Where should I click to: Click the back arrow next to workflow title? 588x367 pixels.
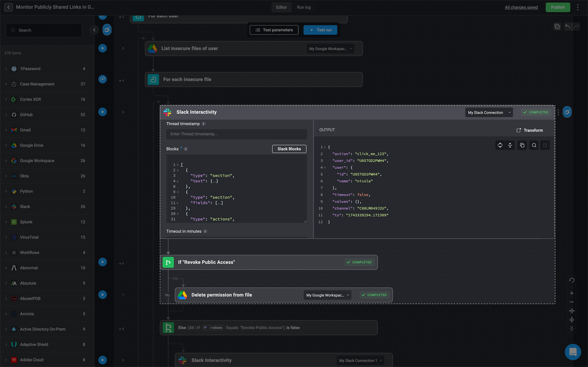point(9,7)
